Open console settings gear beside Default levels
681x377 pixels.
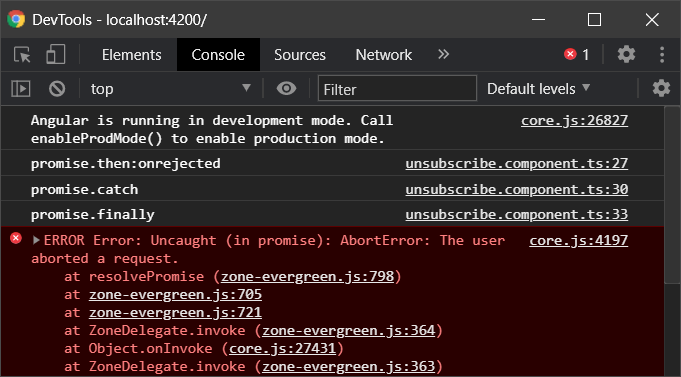661,88
